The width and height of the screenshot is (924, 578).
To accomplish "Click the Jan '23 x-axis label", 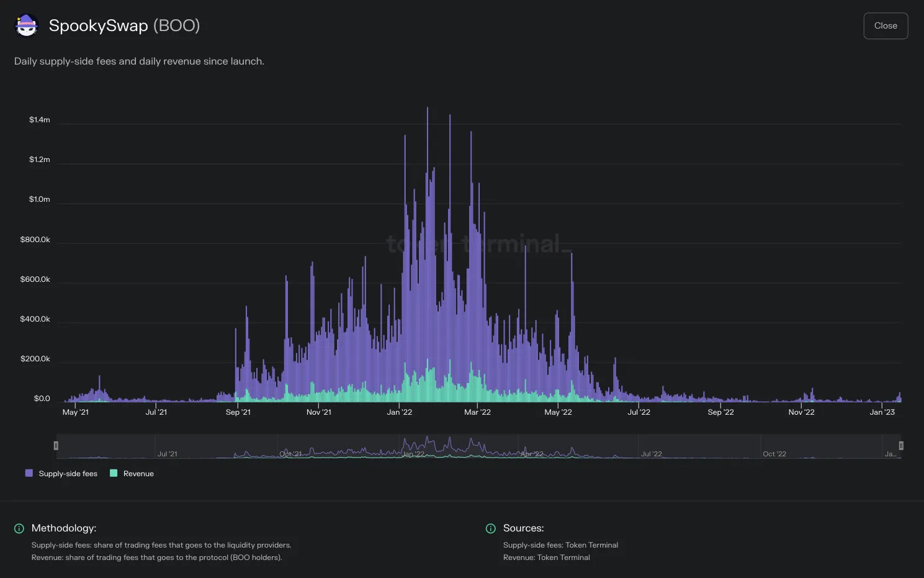I will coord(882,412).
